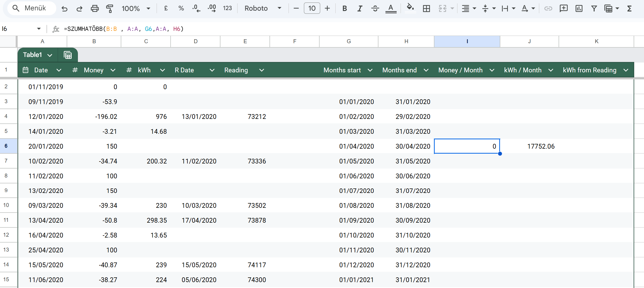
Task: Add a comment with the comment icon
Action: (x=563, y=8)
